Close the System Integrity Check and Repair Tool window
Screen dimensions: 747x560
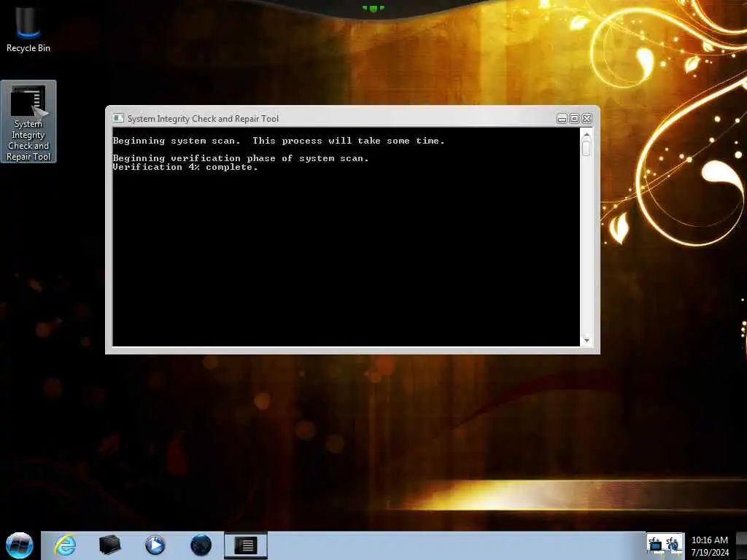coord(587,119)
